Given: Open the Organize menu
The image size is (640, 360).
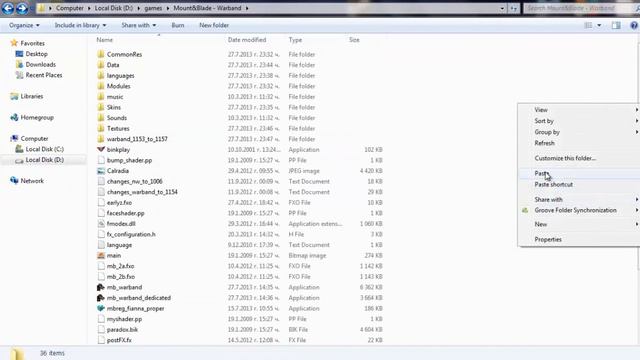Looking at the screenshot, I should (24, 25).
